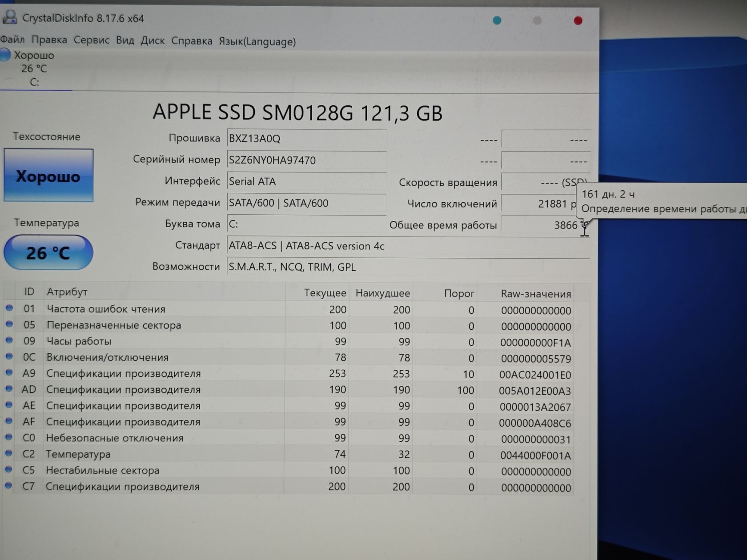The width and height of the screenshot is (747, 560).
Task: Open the Справка menu
Action: pyautogui.click(x=192, y=41)
